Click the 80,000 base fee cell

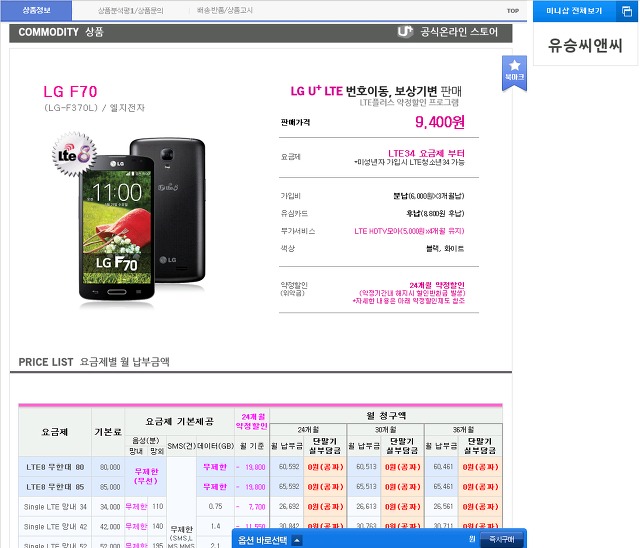[x=109, y=467]
